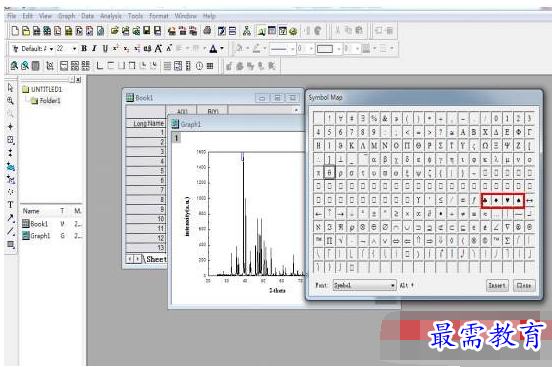
Task: Open the Analysis menu
Action: [111, 16]
